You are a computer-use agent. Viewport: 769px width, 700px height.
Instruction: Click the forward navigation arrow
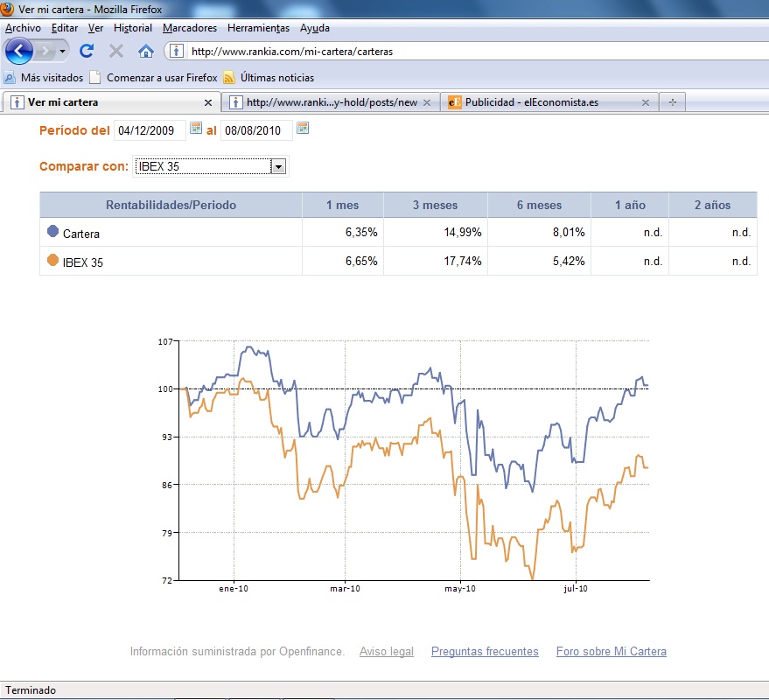(x=45, y=51)
